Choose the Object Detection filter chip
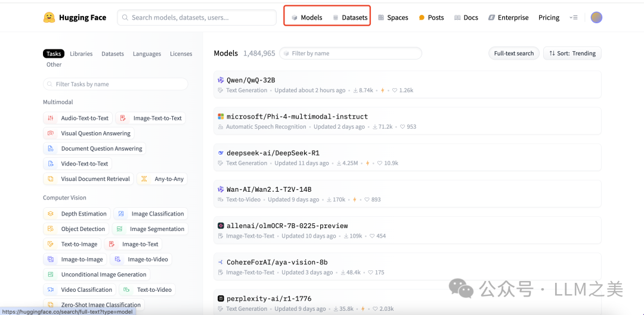 76,229
